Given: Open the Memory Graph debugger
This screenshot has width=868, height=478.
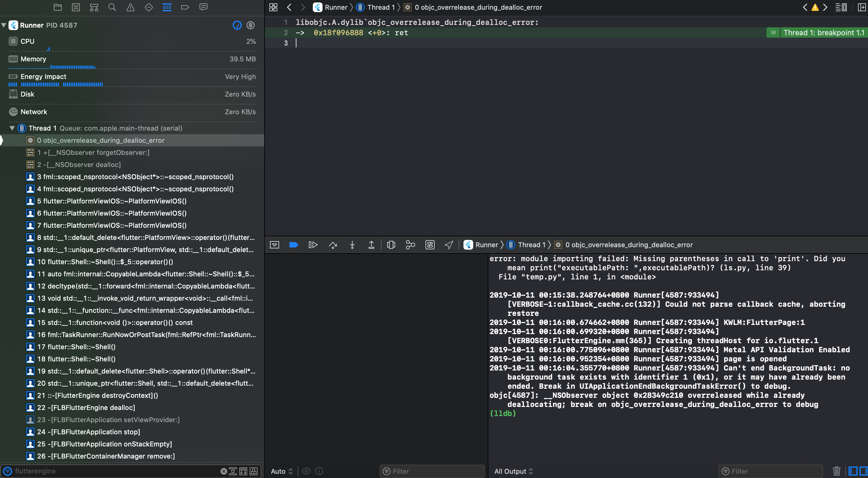Looking at the screenshot, I should (410, 245).
